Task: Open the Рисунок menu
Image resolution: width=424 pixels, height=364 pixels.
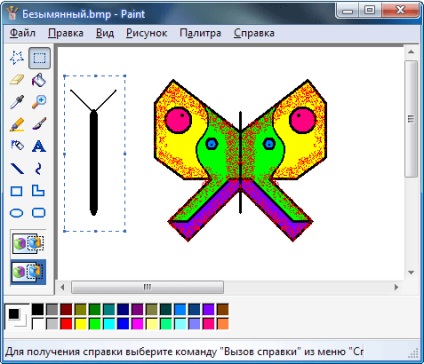Action: tap(146, 33)
